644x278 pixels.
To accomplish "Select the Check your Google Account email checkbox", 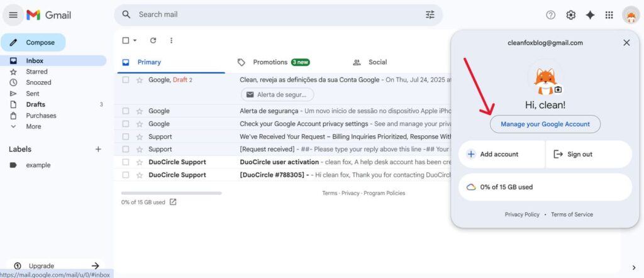I will coord(126,124).
